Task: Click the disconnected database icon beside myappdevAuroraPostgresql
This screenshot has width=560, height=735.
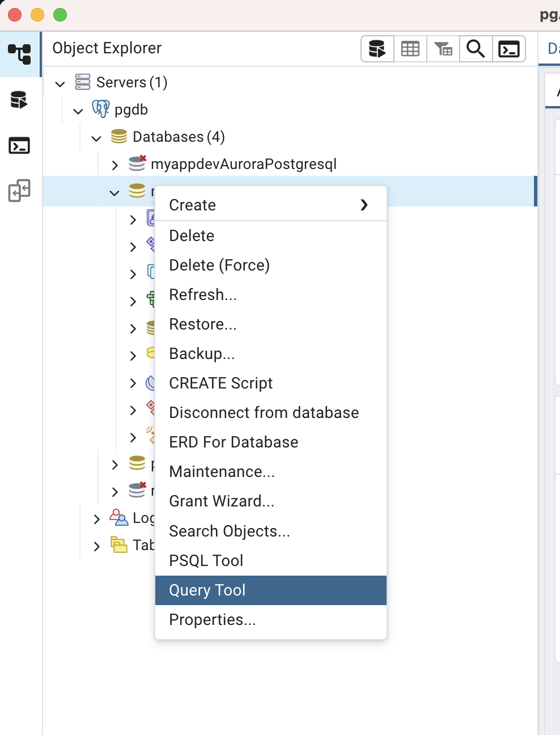Action: pyautogui.click(x=137, y=163)
